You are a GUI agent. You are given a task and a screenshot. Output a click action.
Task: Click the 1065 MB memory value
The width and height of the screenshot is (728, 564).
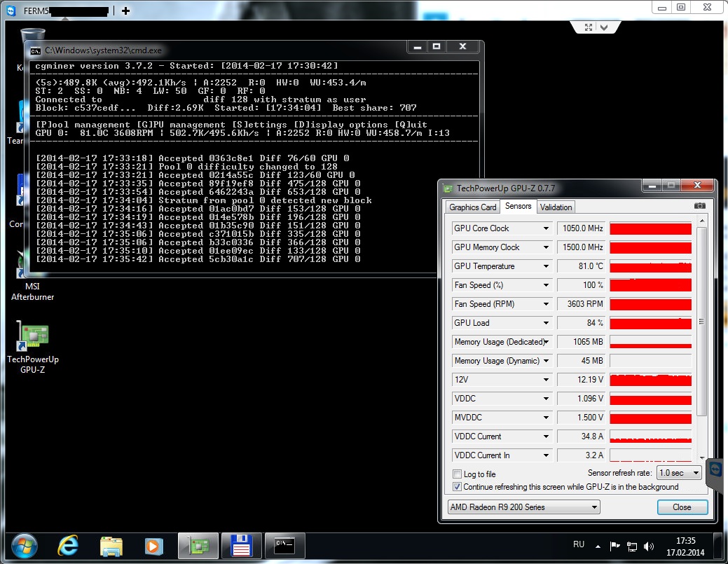pyautogui.click(x=581, y=342)
